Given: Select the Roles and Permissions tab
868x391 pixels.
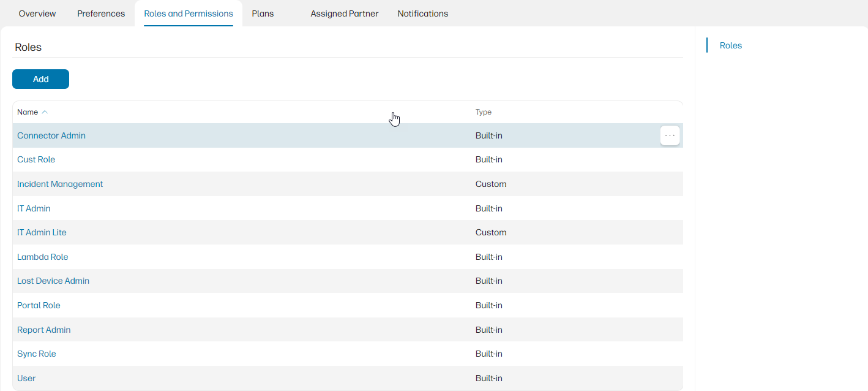Looking at the screenshot, I should pyautogui.click(x=189, y=13).
